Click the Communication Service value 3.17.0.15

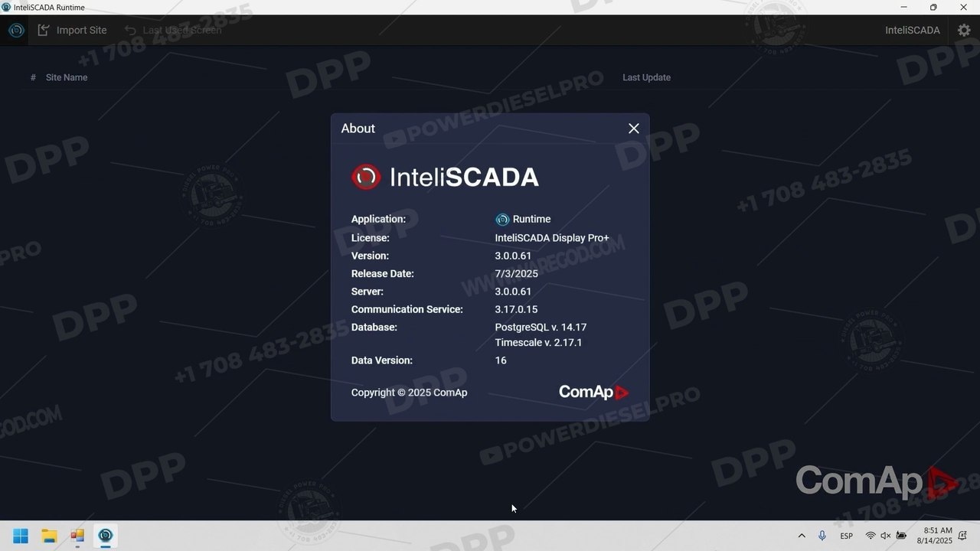[x=516, y=309]
